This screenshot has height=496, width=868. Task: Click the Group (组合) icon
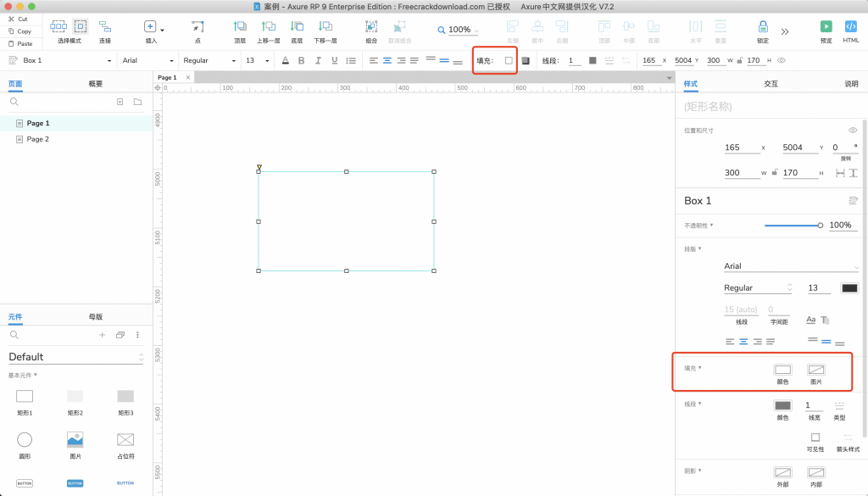coord(371,27)
